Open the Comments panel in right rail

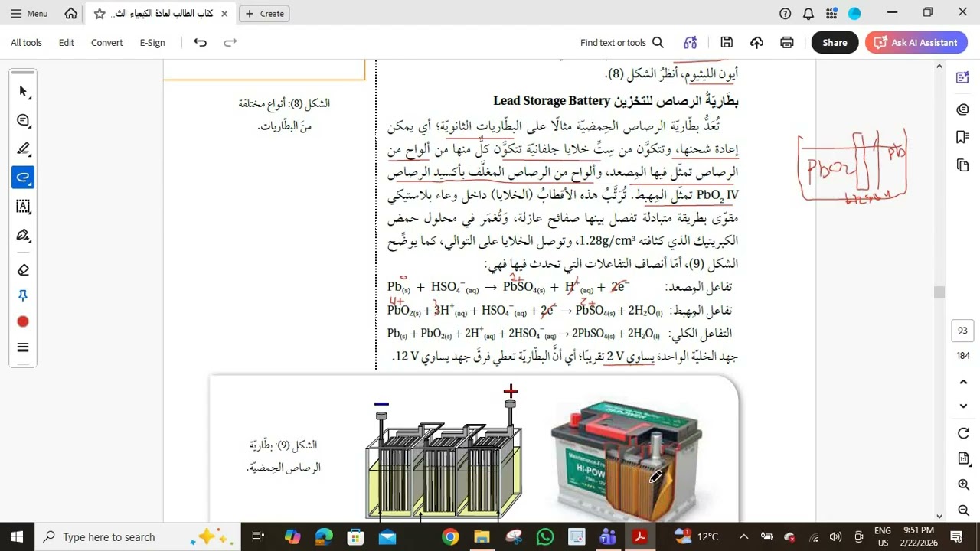coord(963,109)
